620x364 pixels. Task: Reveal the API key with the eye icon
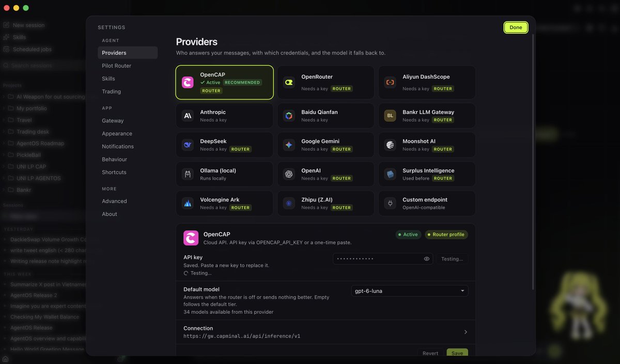click(x=427, y=259)
